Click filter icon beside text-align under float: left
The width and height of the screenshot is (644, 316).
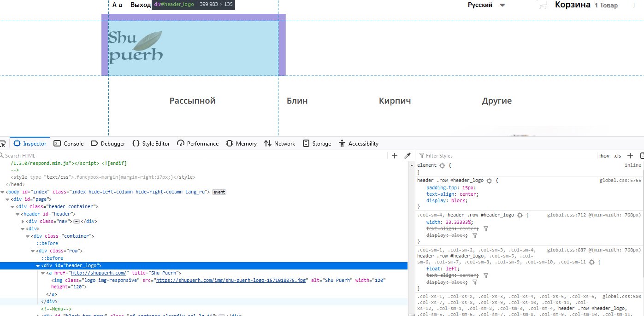[x=485, y=275]
